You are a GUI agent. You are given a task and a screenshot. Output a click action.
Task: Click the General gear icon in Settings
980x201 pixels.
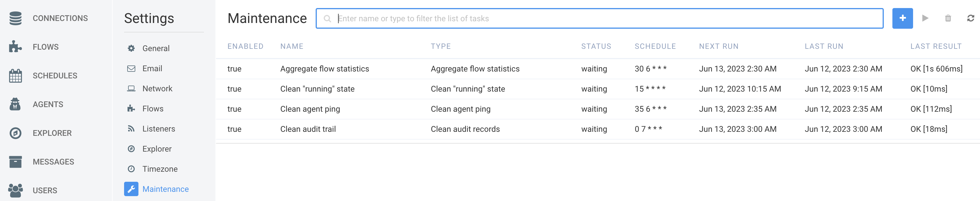pyautogui.click(x=131, y=48)
